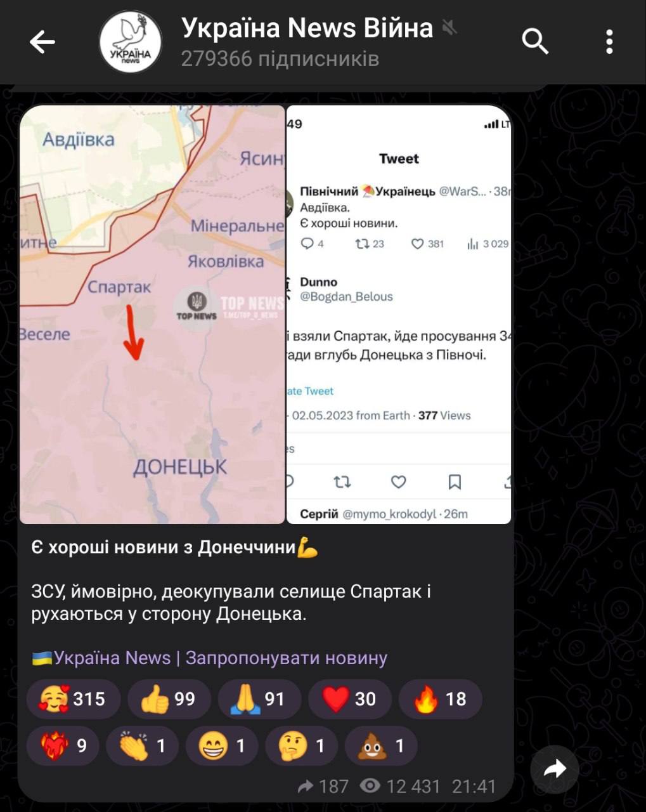Select the grinning face reaction
The height and width of the screenshot is (812, 646).
(x=221, y=745)
